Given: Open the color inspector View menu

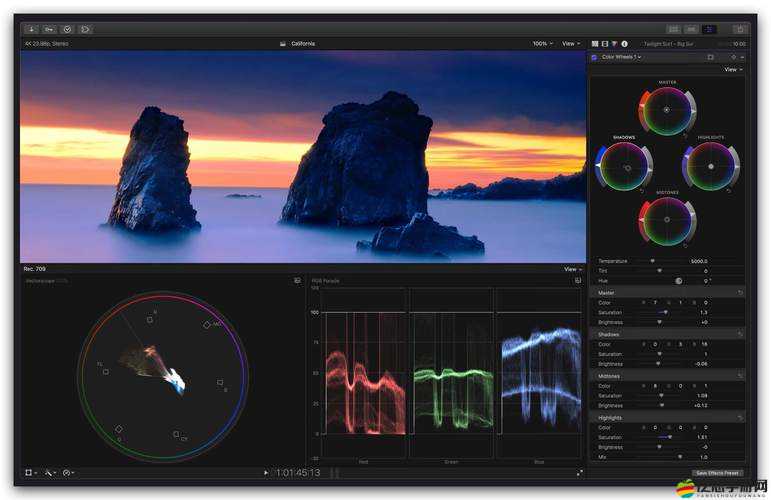Looking at the screenshot, I should [732, 70].
